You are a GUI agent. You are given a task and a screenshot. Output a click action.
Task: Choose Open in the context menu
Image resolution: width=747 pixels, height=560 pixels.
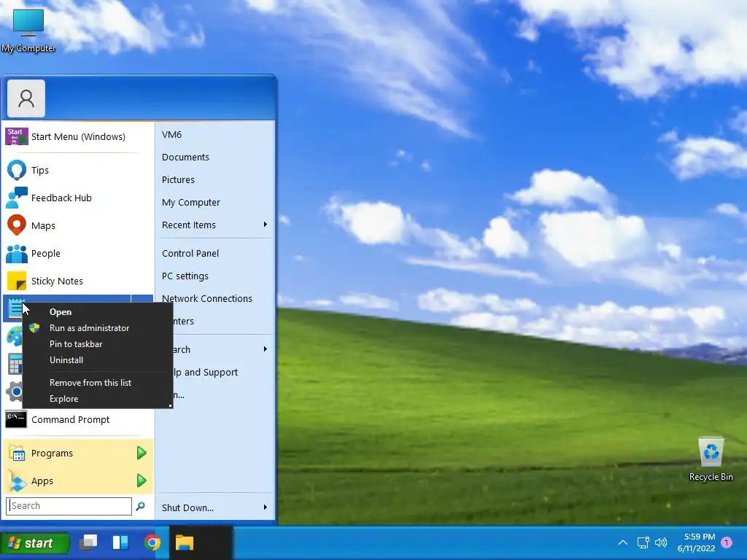pyautogui.click(x=98, y=312)
